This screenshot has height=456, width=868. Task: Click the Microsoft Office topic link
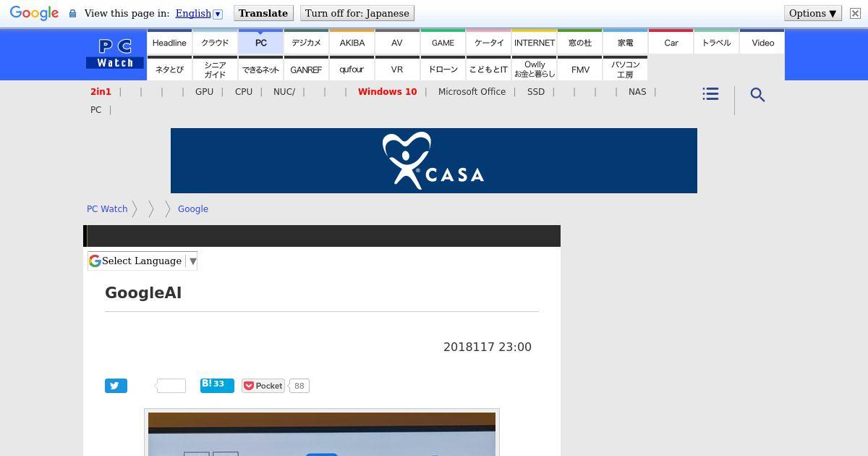click(x=472, y=92)
